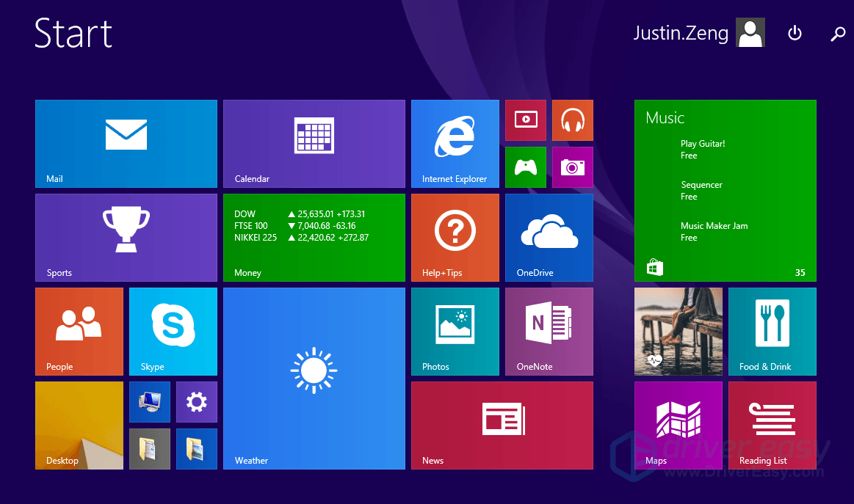Screen dimensions: 854x504
Task: Open the small Xbox Games controller tile
Action: point(526,167)
